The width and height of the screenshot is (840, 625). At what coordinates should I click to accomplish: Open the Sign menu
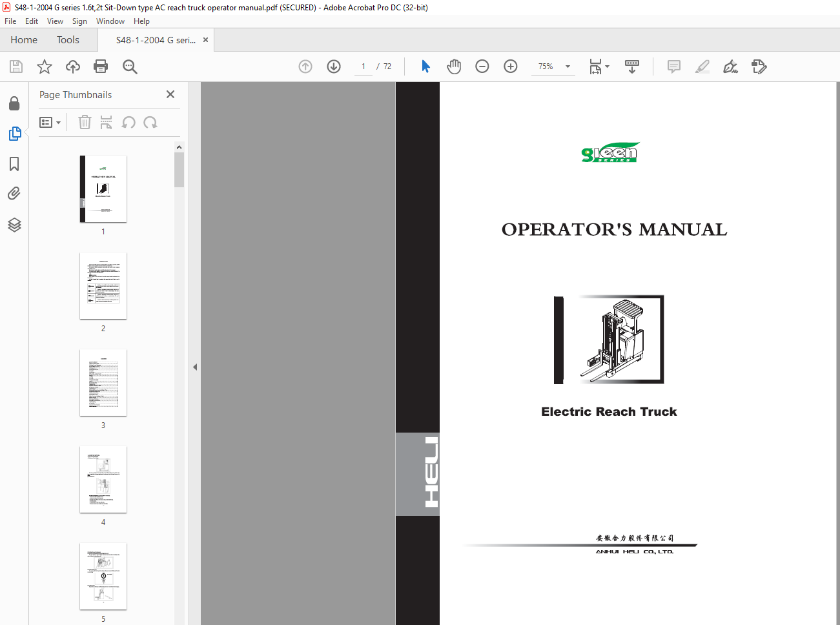(x=79, y=21)
